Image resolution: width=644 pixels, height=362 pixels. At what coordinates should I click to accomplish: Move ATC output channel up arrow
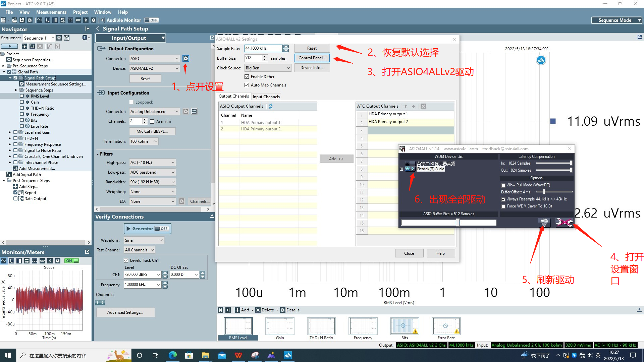tap(406, 106)
